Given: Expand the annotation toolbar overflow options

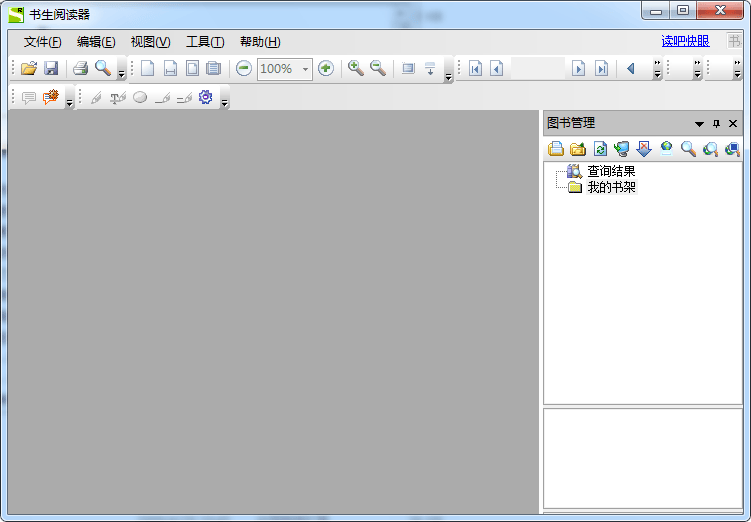Looking at the screenshot, I should click(225, 102).
